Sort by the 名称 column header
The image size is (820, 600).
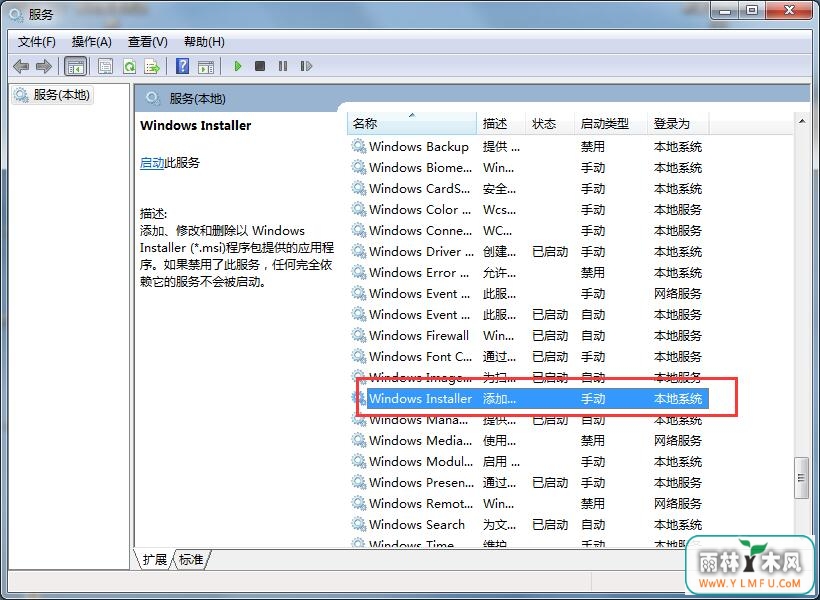pyautogui.click(x=412, y=123)
